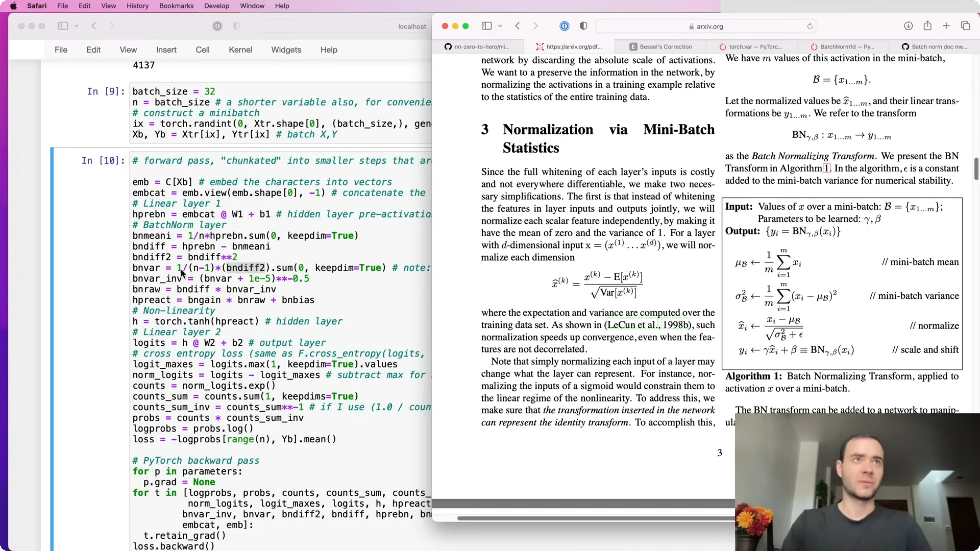This screenshot has height=551, width=980.
Task: Open Jupyter Kernel menu
Action: [240, 50]
